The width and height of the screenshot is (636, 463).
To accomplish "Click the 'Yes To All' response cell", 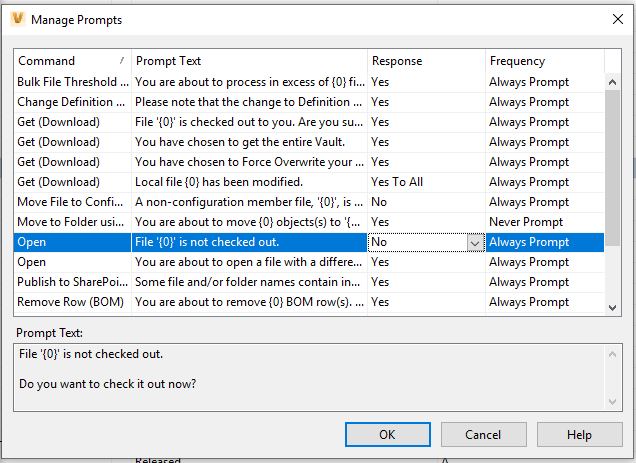I will pos(426,182).
